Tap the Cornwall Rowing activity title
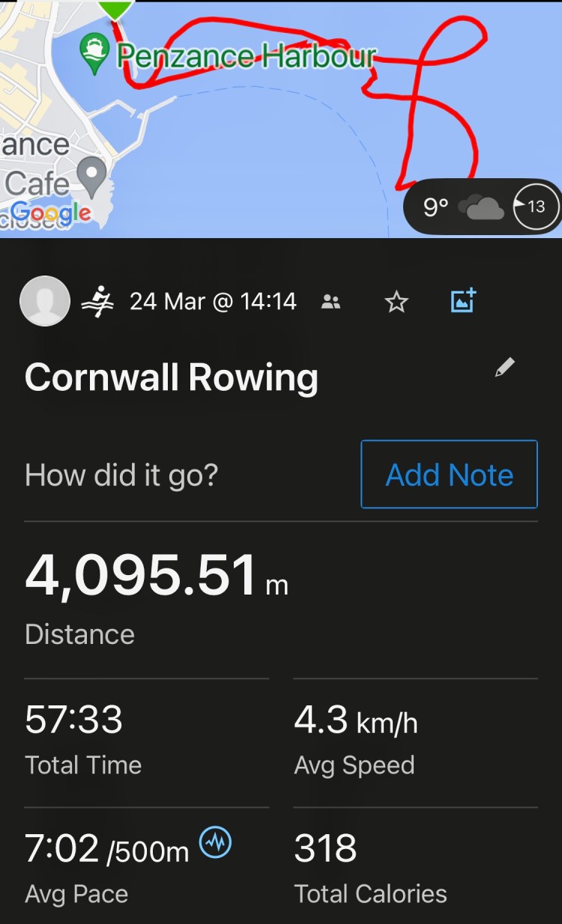562x924 pixels. pyautogui.click(x=172, y=378)
